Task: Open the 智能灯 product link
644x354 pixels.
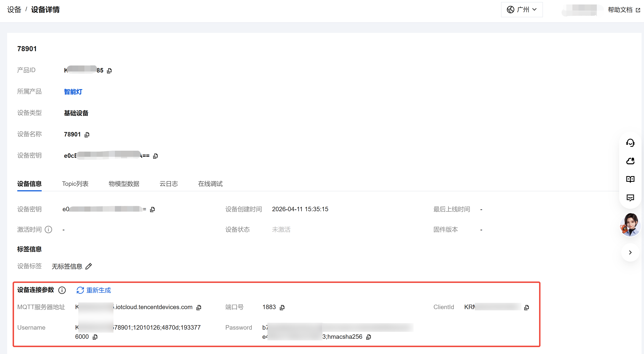Action: [x=73, y=92]
